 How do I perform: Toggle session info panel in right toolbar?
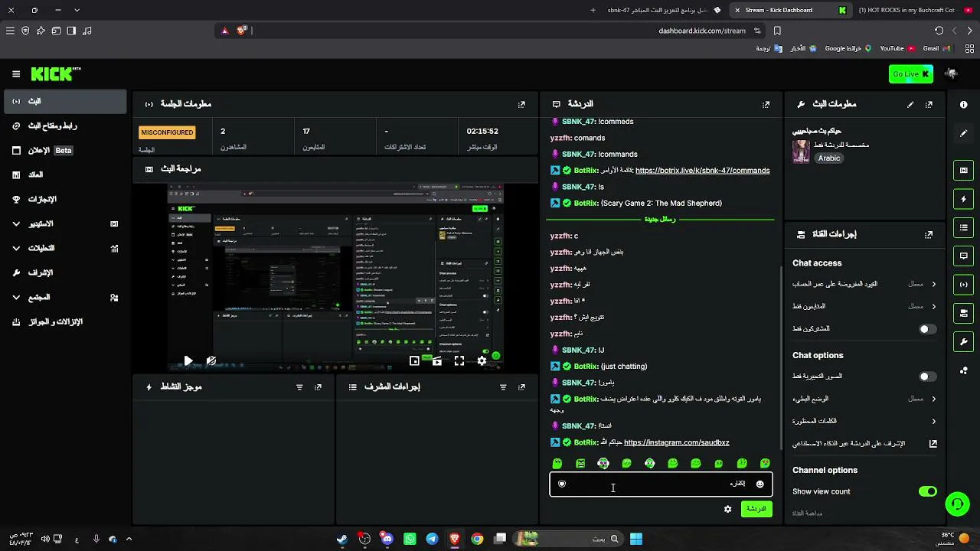(963, 284)
